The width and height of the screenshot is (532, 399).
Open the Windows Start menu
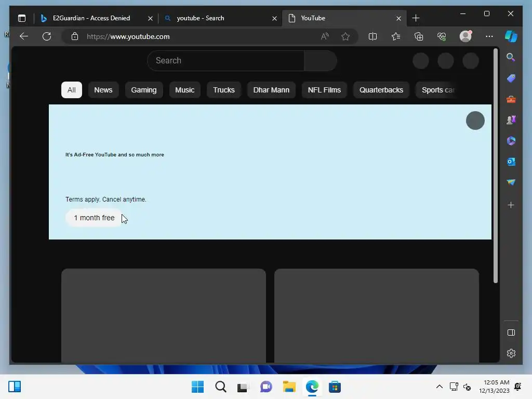click(198, 387)
